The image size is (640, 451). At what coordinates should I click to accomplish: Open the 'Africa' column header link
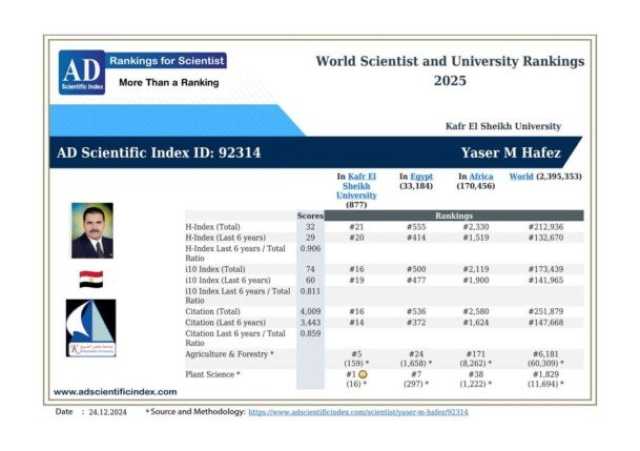(481, 177)
